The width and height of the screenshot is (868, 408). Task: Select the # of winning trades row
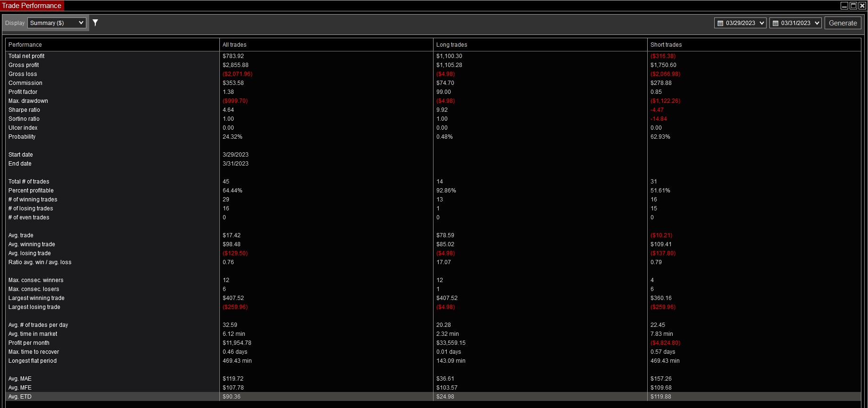pyautogui.click(x=433, y=200)
